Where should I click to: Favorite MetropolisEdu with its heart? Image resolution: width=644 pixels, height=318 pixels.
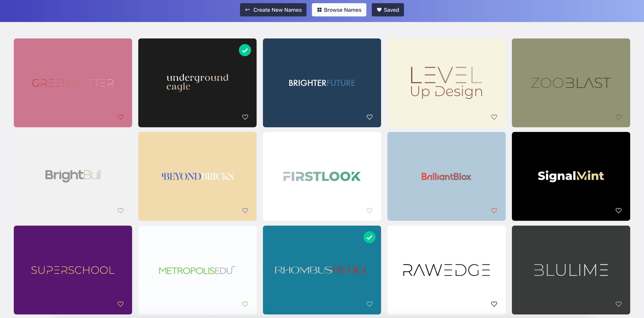(x=245, y=304)
